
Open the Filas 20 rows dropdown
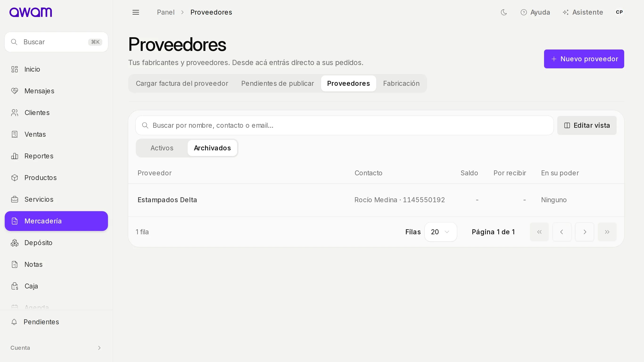pyautogui.click(x=441, y=232)
